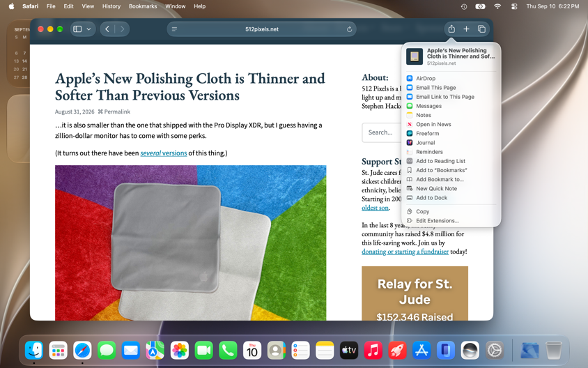
Task: Open the History menu
Action: point(111,6)
